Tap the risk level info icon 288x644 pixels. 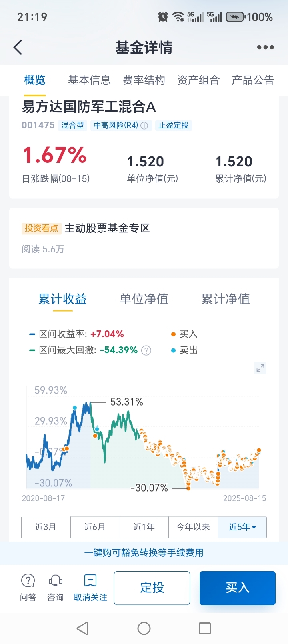tap(144, 126)
